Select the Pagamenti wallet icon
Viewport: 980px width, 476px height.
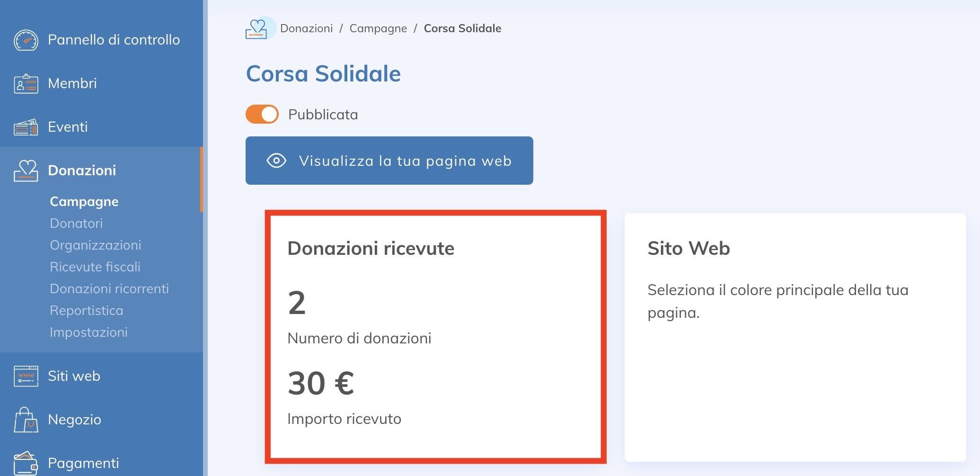(26, 462)
